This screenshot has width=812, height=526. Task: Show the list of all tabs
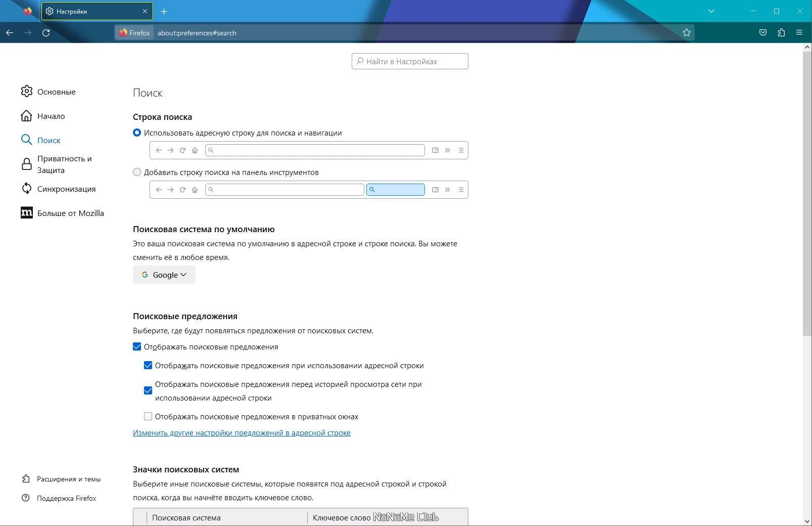tap(711, 11)
